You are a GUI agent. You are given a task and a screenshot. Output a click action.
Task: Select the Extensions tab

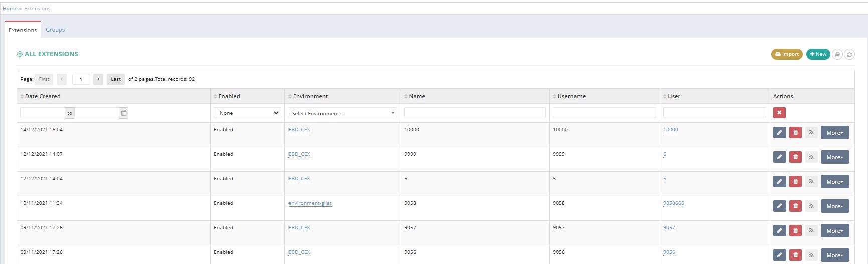click(23, 30)
